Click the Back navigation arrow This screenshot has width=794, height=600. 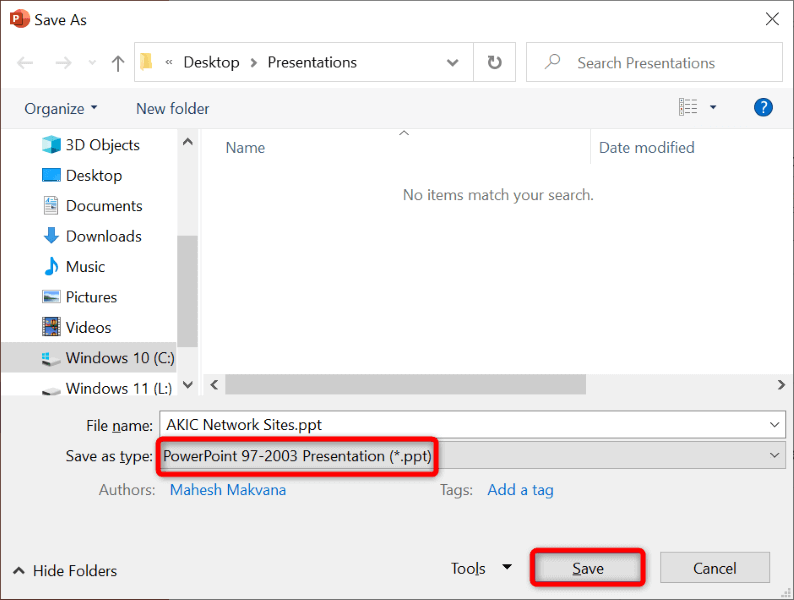point(26,63)
